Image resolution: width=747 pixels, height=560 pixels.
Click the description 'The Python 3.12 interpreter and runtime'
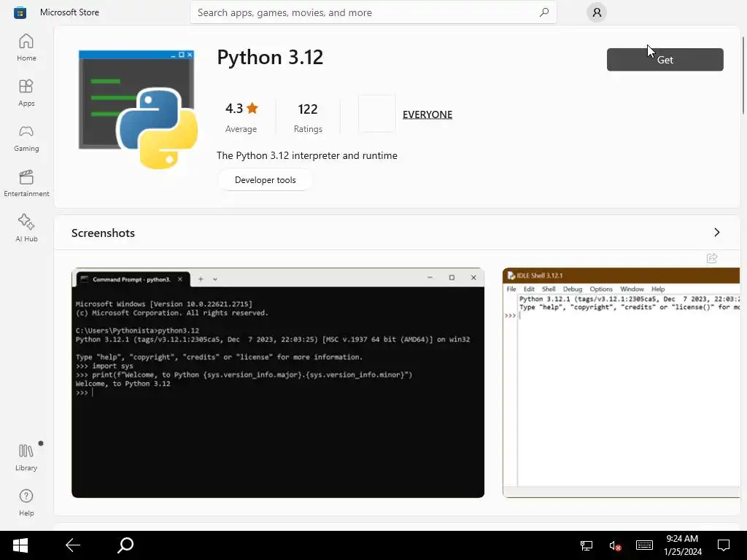307,155
